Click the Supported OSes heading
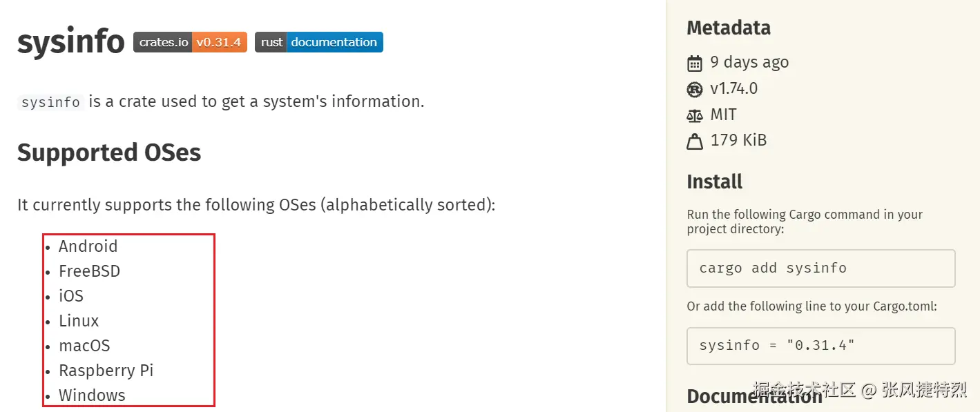Screen dimensions: 980x412 pyautogui.click(x=109, y=152)
